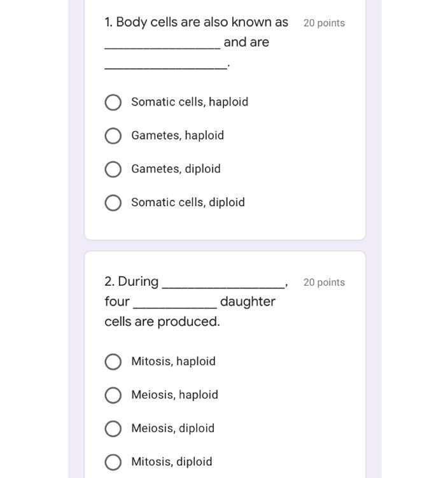Mark the Gametes, diploid radio button
The image size is (448, 478).
point(113,169)
